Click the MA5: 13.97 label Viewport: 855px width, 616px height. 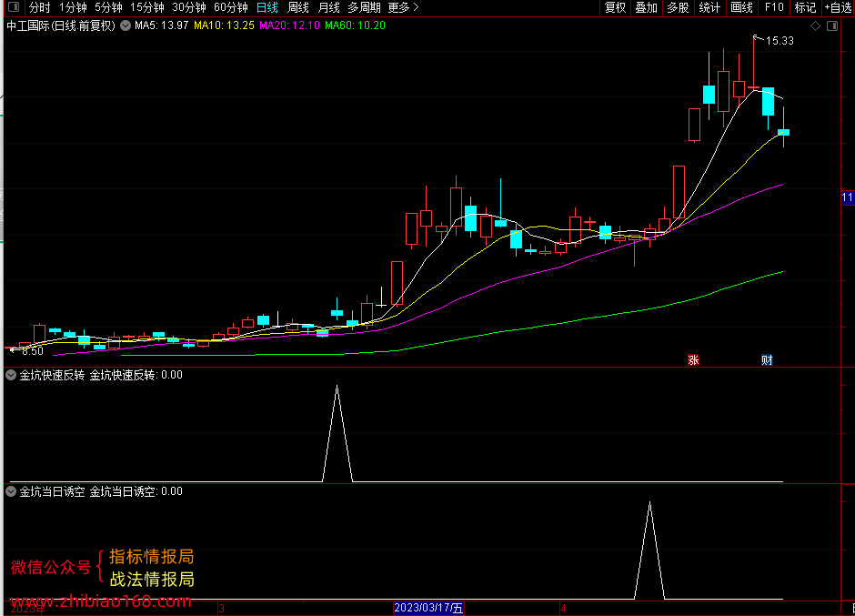(x=161, y=25)
